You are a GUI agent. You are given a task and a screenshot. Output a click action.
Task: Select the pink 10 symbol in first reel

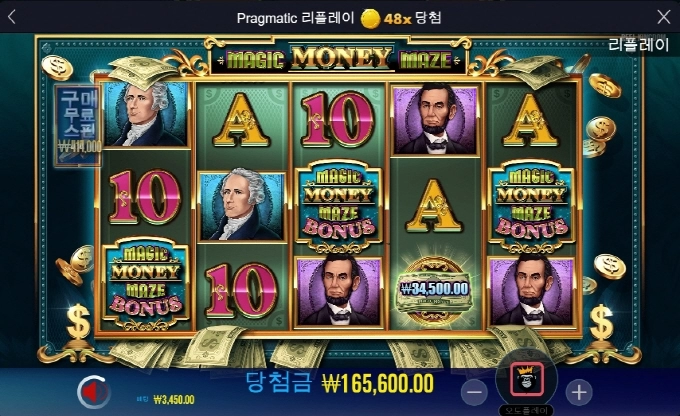click(x=145, y=197)
